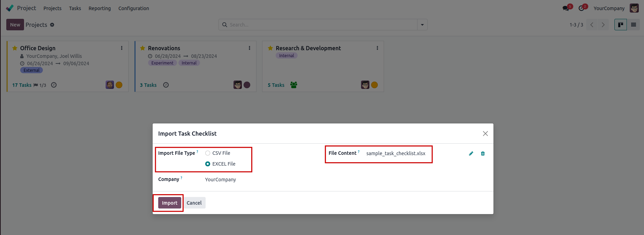Open the conversations messages icon
Screen dimensions: 644x235
tap(566, 8)
